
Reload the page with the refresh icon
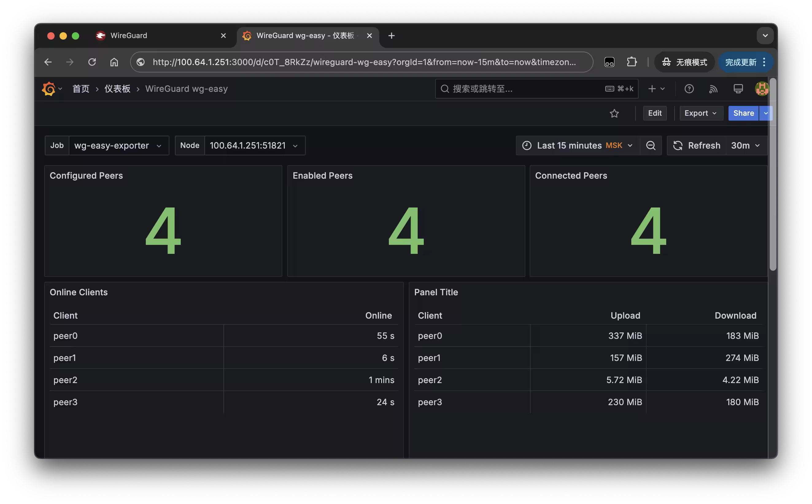click(x=92, y=62)
